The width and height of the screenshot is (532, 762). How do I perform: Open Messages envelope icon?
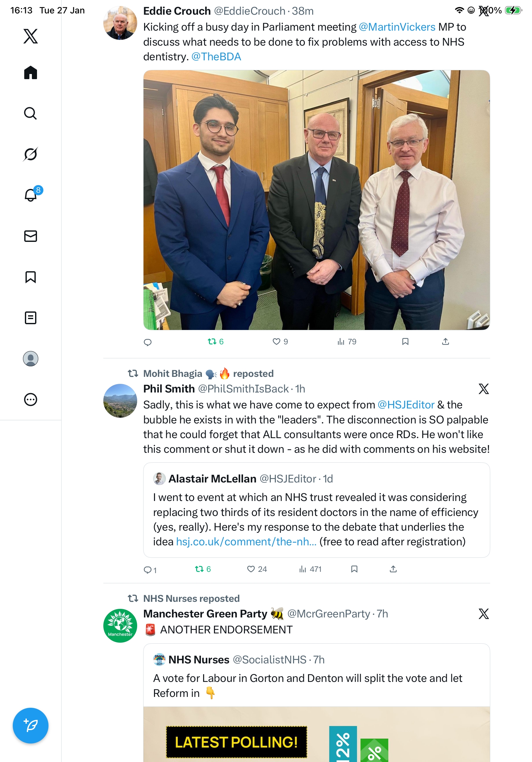31,236
